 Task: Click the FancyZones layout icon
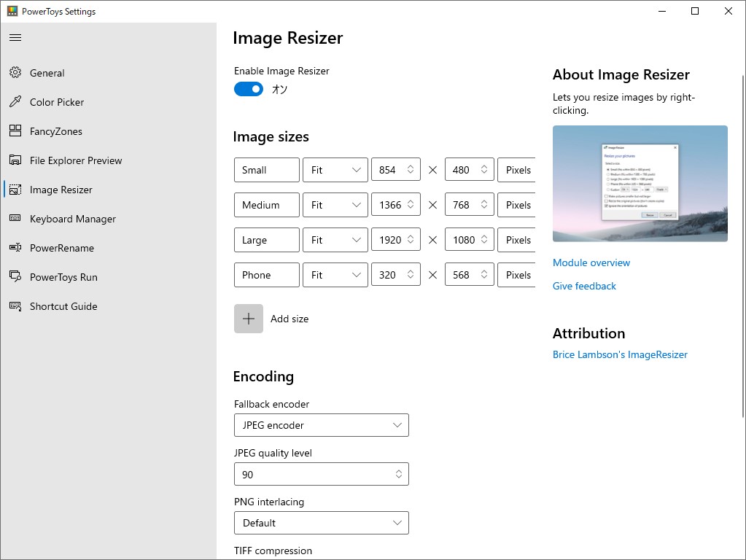click(15, 131)
